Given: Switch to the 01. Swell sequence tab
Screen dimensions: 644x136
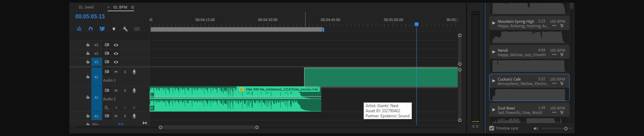Looking at the screenshot, I should pos(86,7).
